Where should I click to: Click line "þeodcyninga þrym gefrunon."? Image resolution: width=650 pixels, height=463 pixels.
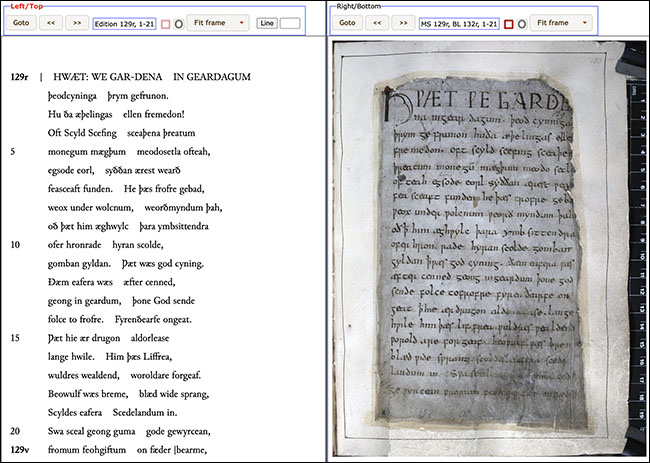pos(108,96)
